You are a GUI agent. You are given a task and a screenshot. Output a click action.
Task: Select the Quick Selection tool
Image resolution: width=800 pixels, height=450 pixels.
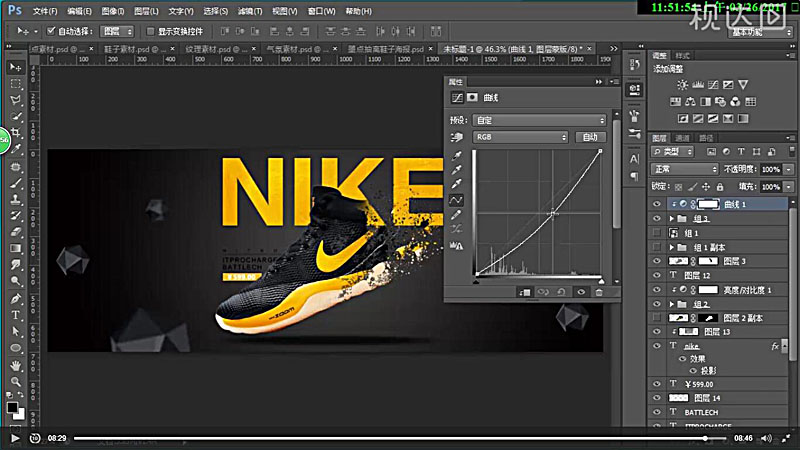[16, 116]
